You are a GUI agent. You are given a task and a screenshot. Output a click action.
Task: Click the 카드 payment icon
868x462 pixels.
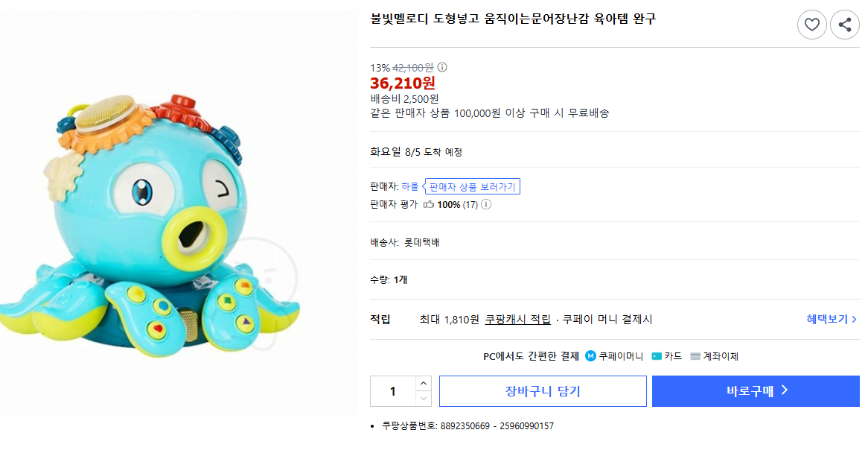click(657, 356)
